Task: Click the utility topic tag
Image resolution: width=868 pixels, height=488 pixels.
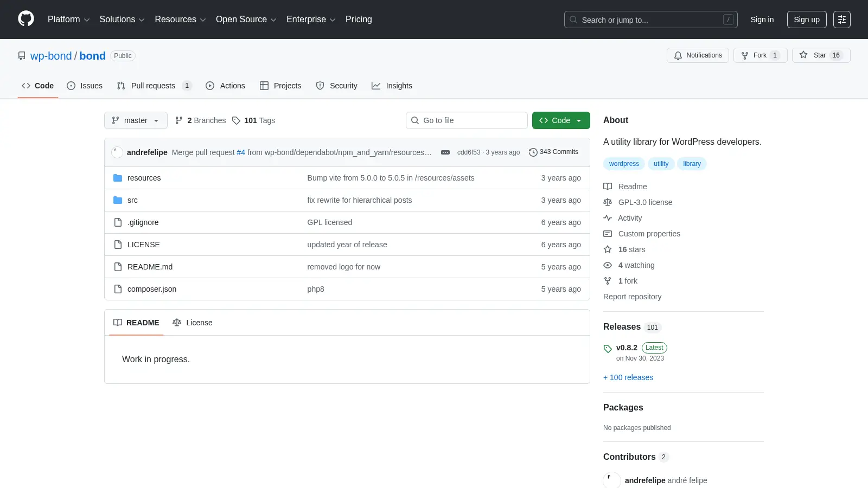Action: coord(661,164)
